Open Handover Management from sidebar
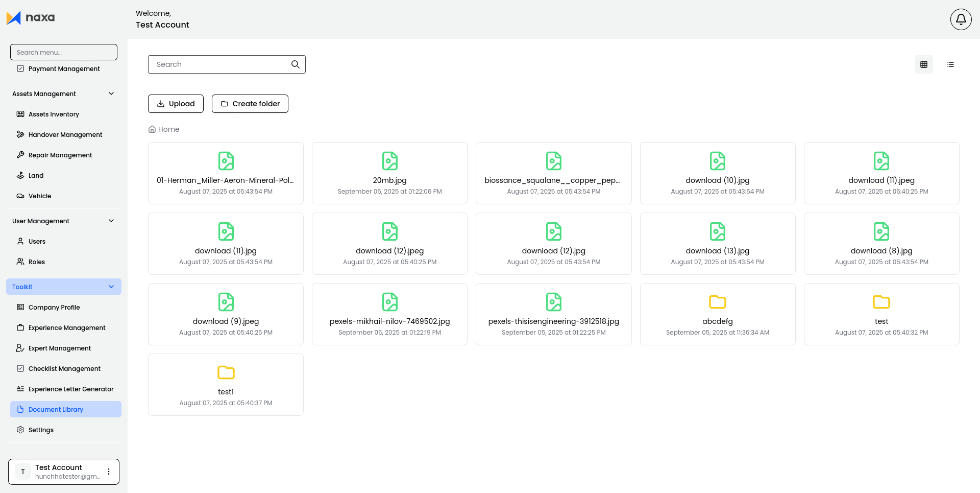 coord(65,134)
